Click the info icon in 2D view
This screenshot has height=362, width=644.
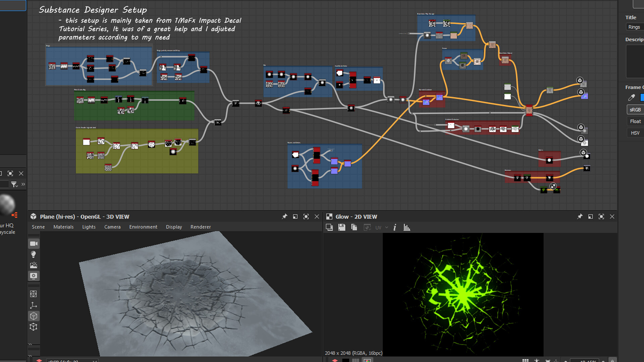tap(395, 228)
